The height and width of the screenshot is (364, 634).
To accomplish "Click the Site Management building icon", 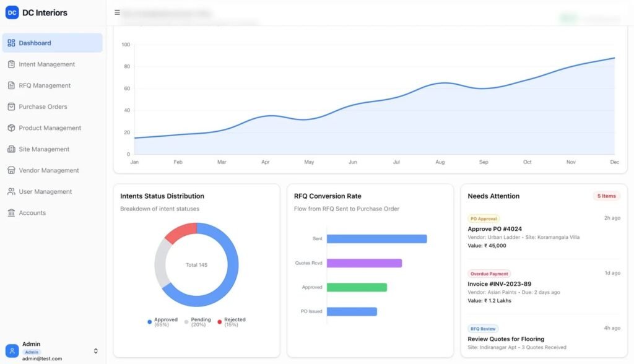I will [11, 149].
